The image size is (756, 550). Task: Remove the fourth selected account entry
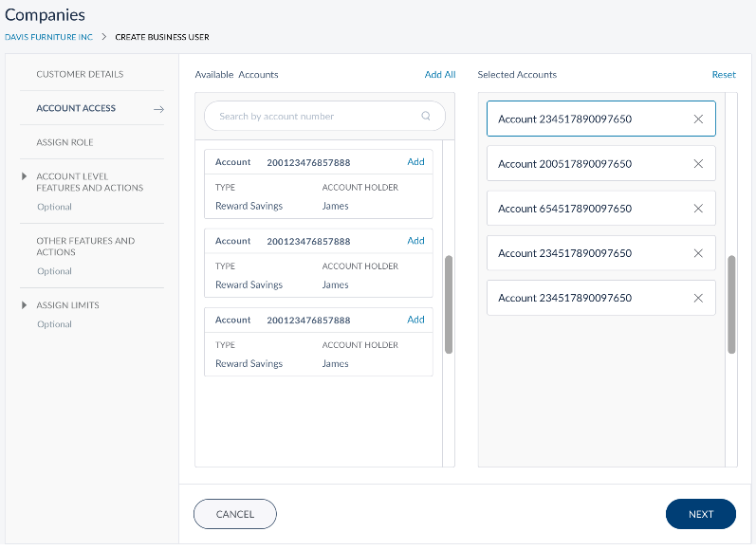click(698, 253)
